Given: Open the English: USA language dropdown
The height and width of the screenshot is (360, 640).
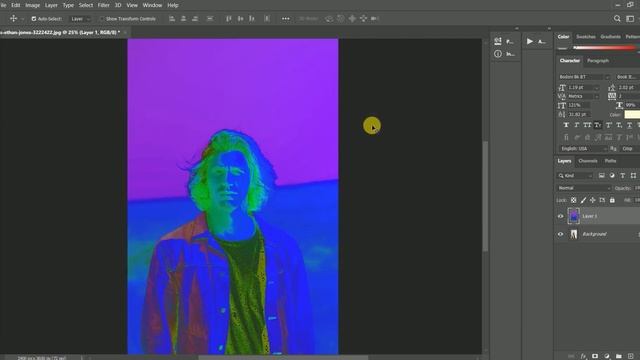Looking at the screenshot, I should coord(583,149).
